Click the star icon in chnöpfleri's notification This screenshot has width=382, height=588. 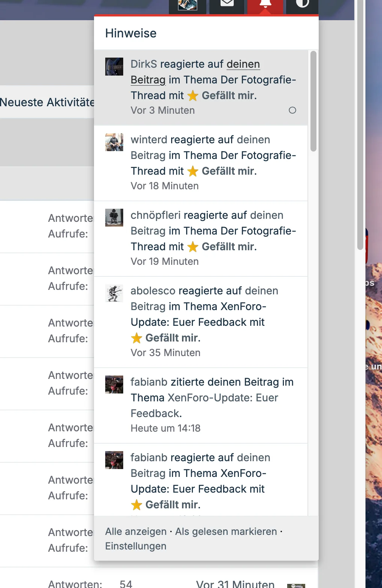[193, 247]
